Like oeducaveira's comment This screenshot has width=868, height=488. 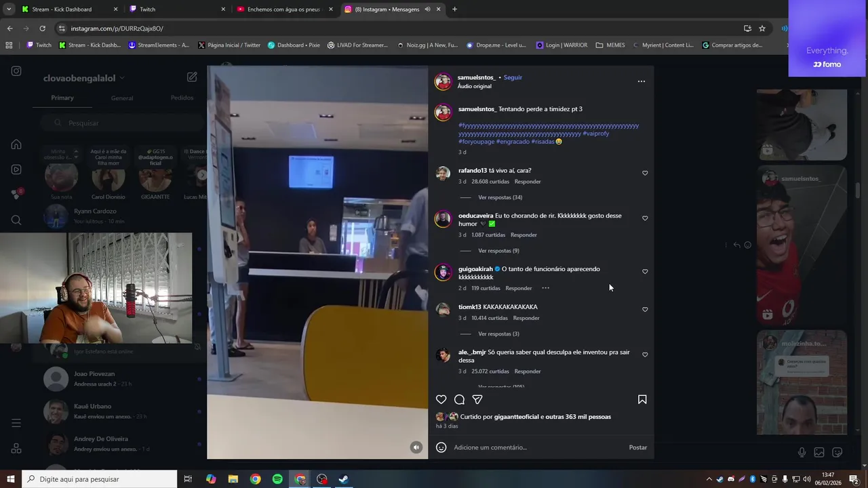(x=645, y=218)
